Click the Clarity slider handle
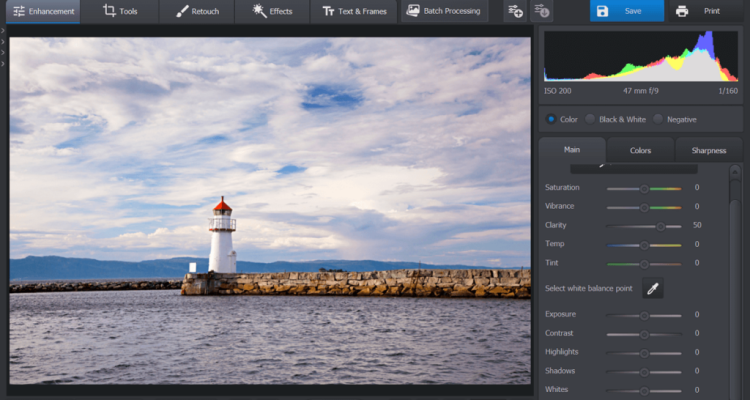This screenshot has width=750, height=400. coord(661,226)
